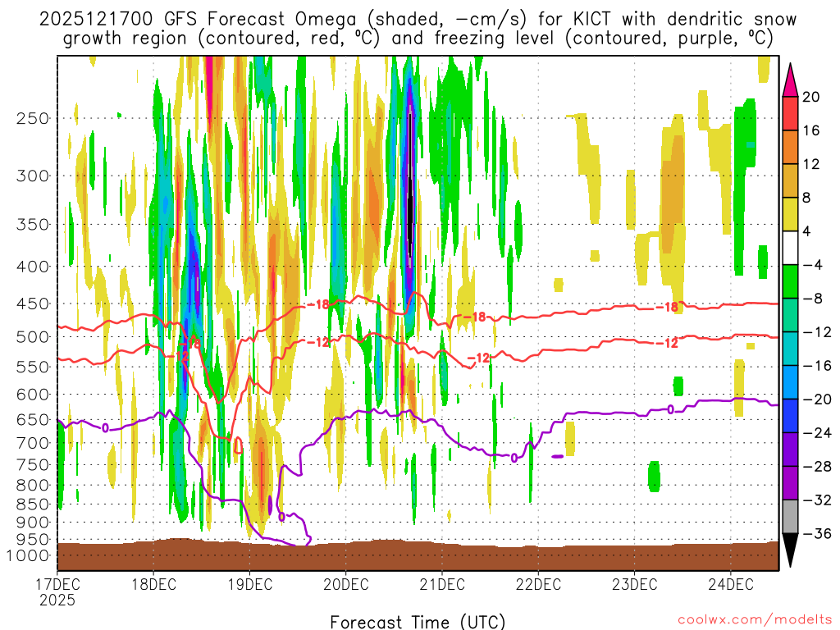The image size is (840, 630).
Task: Click the red colorbar segment below 20
Action: pos(790,113)
